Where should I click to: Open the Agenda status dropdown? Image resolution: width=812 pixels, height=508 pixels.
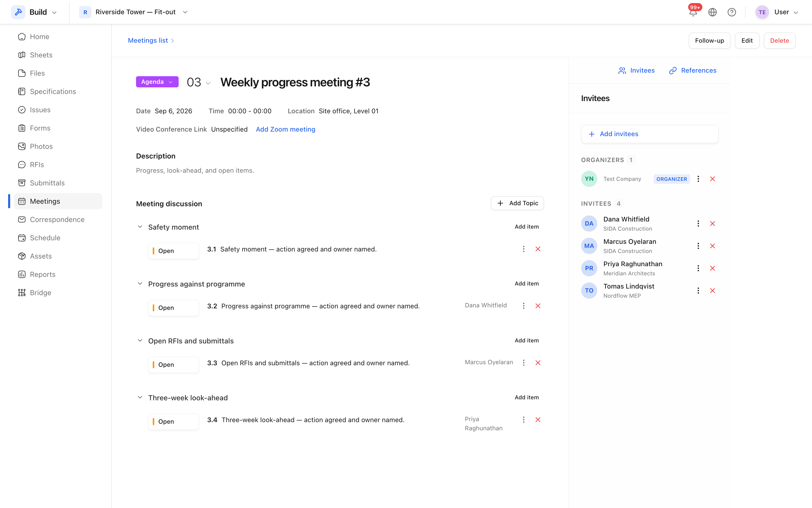157,82
